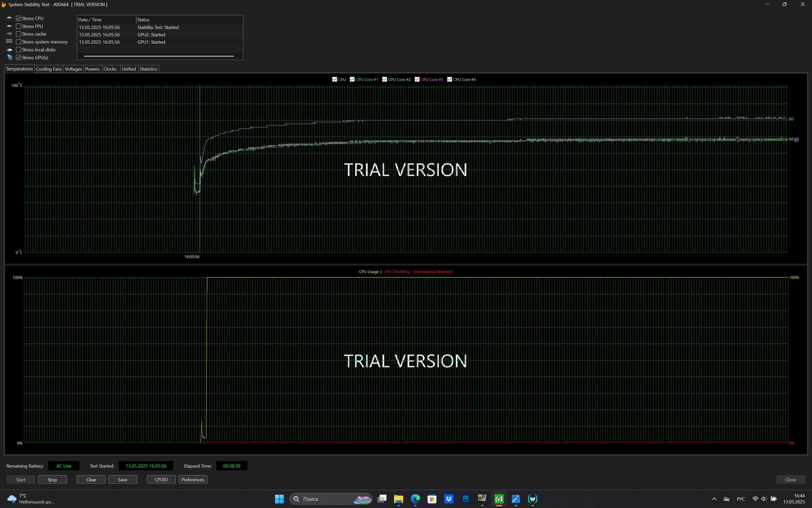Open the FPS monitor app in taskbar
The height and width of the screenshot is (508, 812).
[482, 499]
